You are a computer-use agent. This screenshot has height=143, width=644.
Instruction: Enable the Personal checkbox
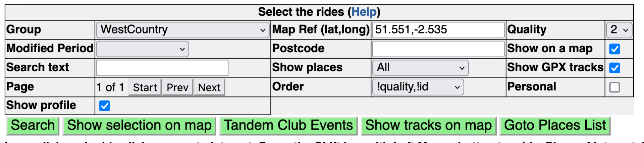pos(614,87)
